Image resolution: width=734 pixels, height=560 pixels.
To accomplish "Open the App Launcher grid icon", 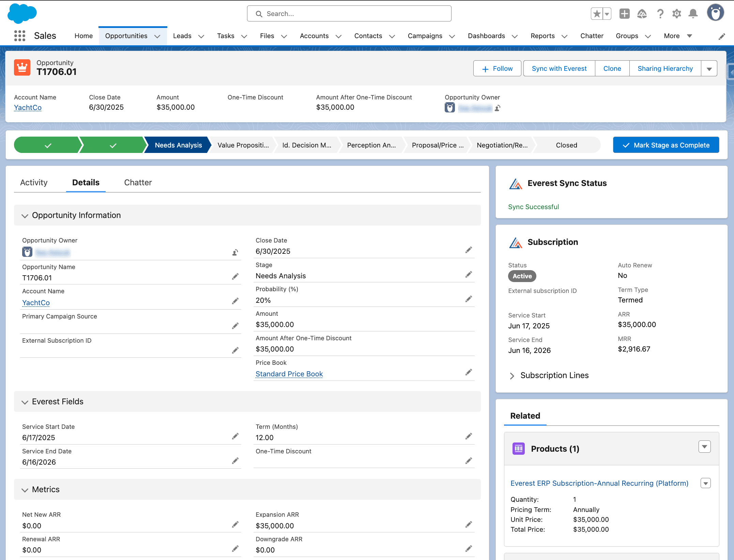I will coord(20,36).
